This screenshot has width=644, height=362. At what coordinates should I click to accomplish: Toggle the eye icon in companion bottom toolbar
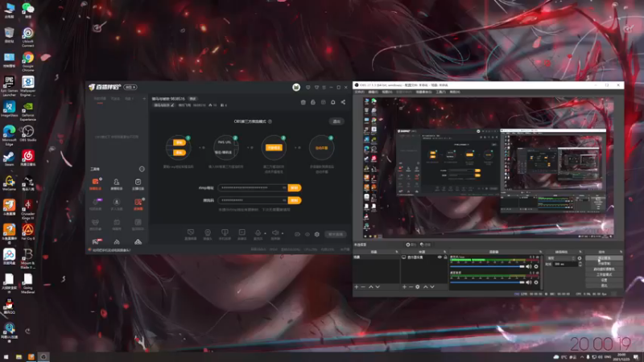click(x=308, y=234)
